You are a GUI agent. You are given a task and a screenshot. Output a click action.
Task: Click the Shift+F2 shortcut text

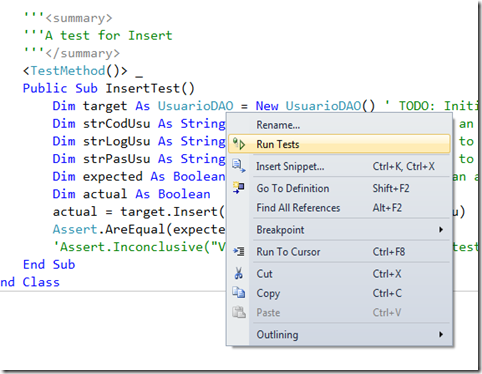(x=391, y=188)
